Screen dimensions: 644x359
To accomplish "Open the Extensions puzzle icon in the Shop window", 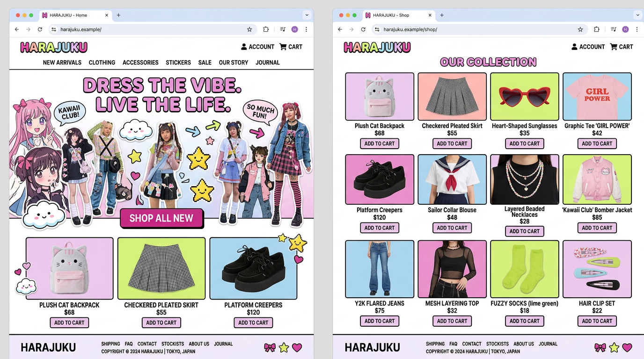I will point(596,29).
